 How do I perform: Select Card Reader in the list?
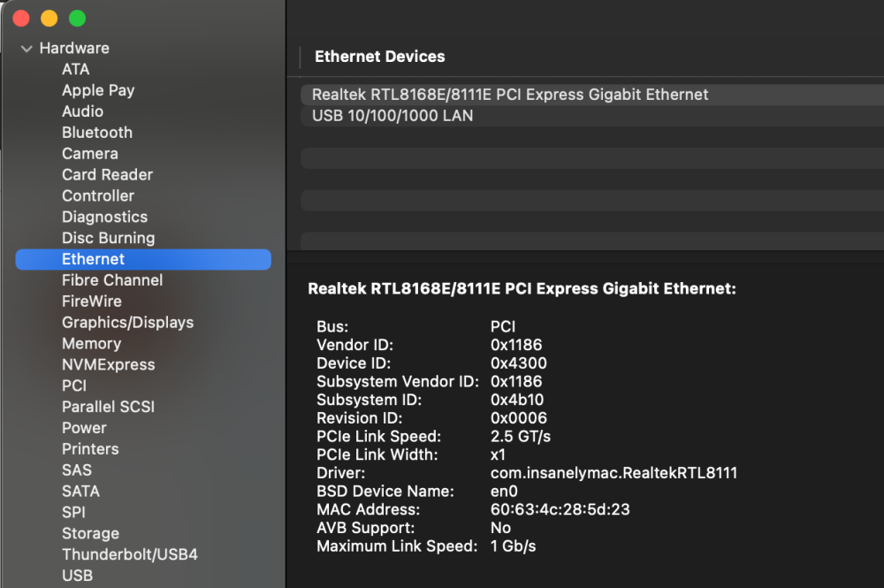[x=107, y=175]
